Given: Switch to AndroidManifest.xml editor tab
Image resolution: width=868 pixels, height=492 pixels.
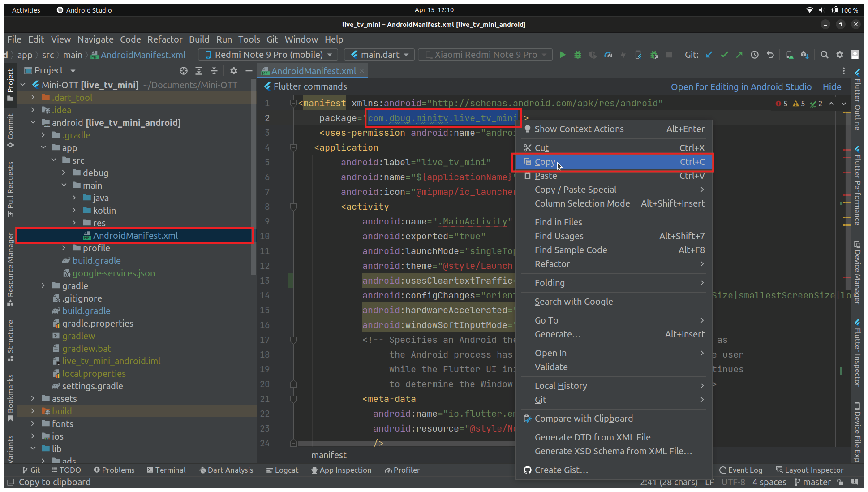Looking at the screenshot, I should 314,71.
